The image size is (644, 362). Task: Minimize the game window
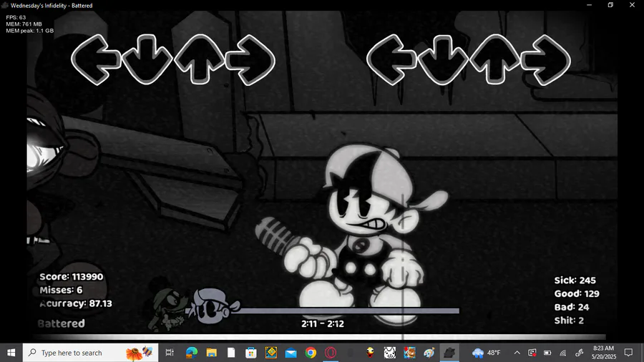point(590,5)
